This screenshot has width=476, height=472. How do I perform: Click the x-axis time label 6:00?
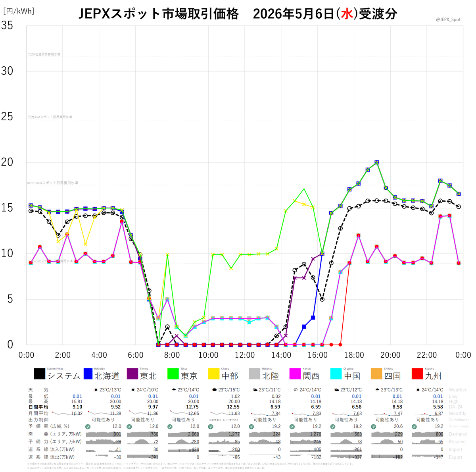click(136, 355)
